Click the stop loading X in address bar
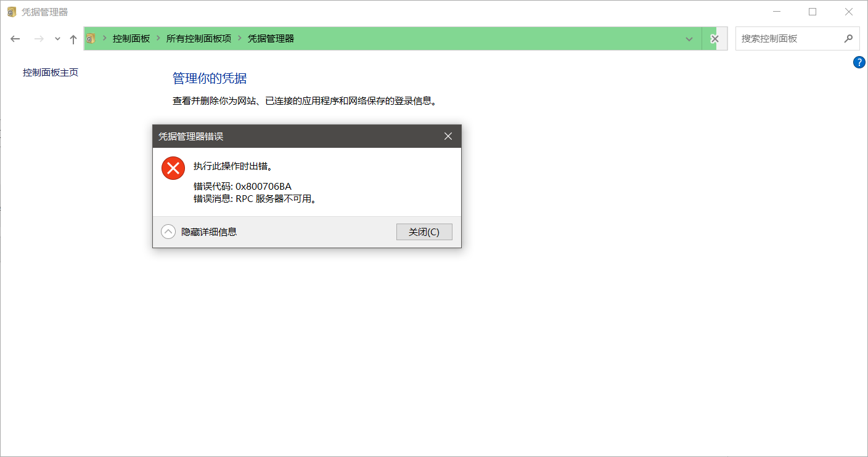The width and height of the screenshot is (868, 457). 714,38
